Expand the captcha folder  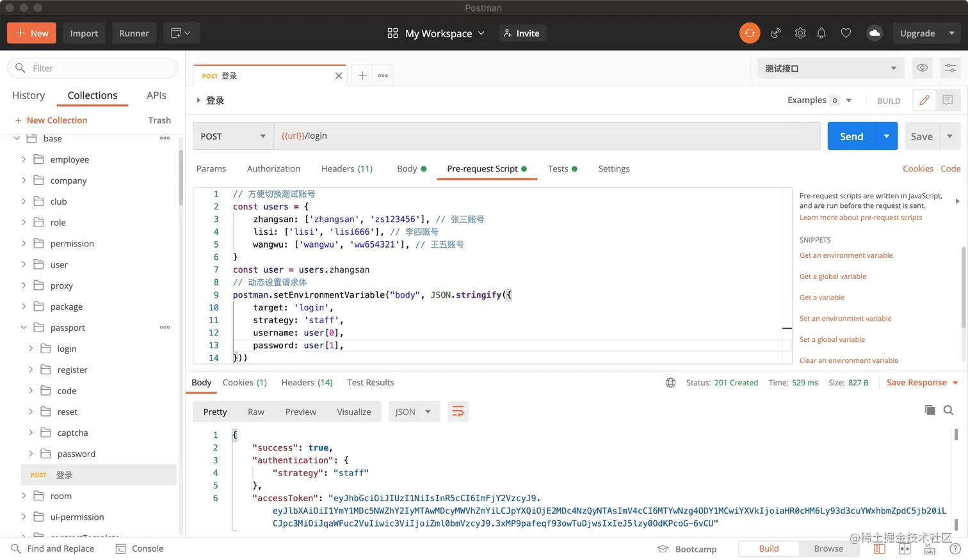(31, 433)
